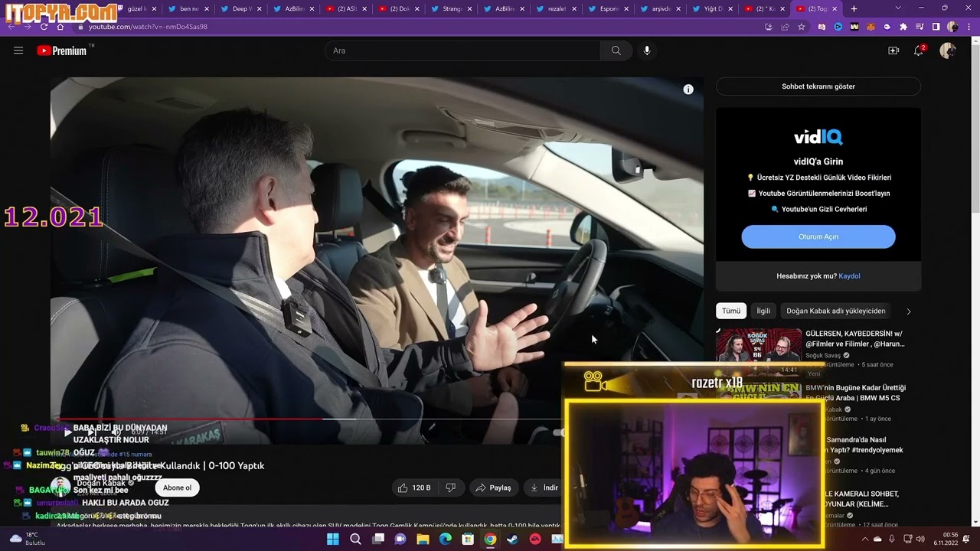Switch to the 'Esports' Twitter tab
The image size is (980, 551).
pyautogui.click(x=606, y=9)
